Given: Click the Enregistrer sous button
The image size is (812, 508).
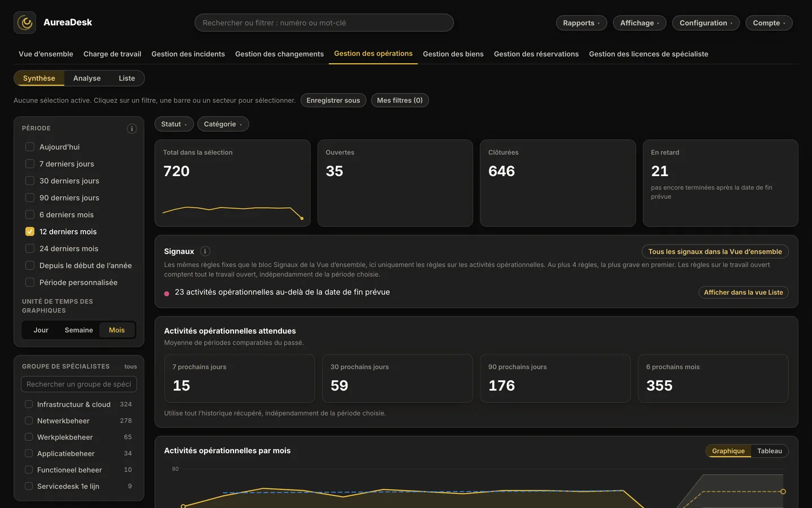Looking at the screenshot, I should tap(333, 100).
